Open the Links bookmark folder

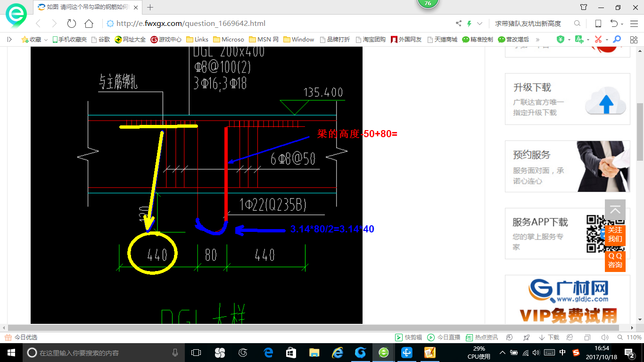pos(197,40)
